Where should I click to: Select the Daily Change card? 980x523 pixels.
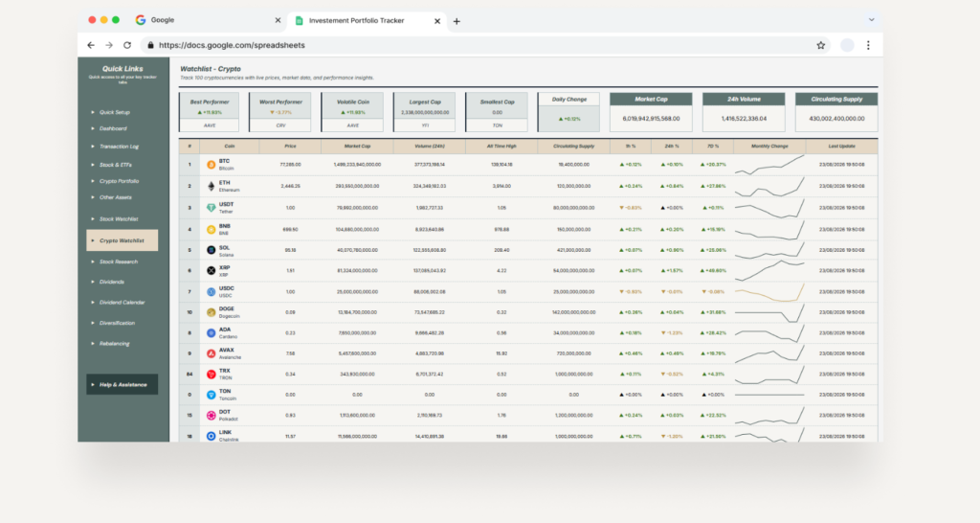[568, 113]
